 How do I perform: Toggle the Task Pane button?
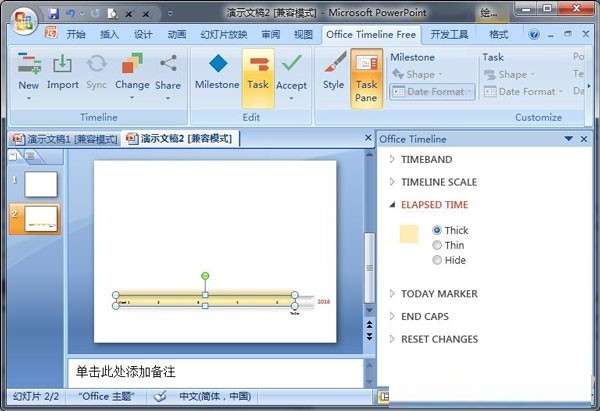pyautogui.click(x=367, y=78)
